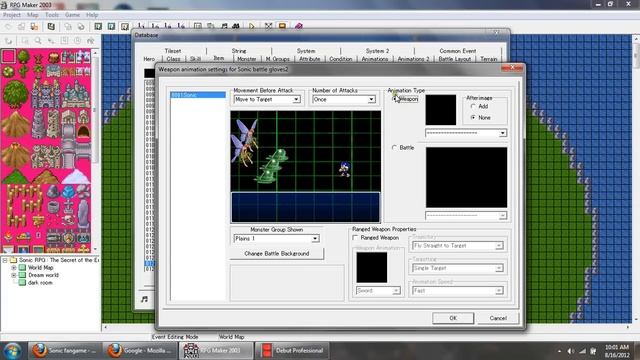Click the Search Events binoculars icon
Image resolution: width=640 pixels, height=360 pixels.
tap(236, 27)
